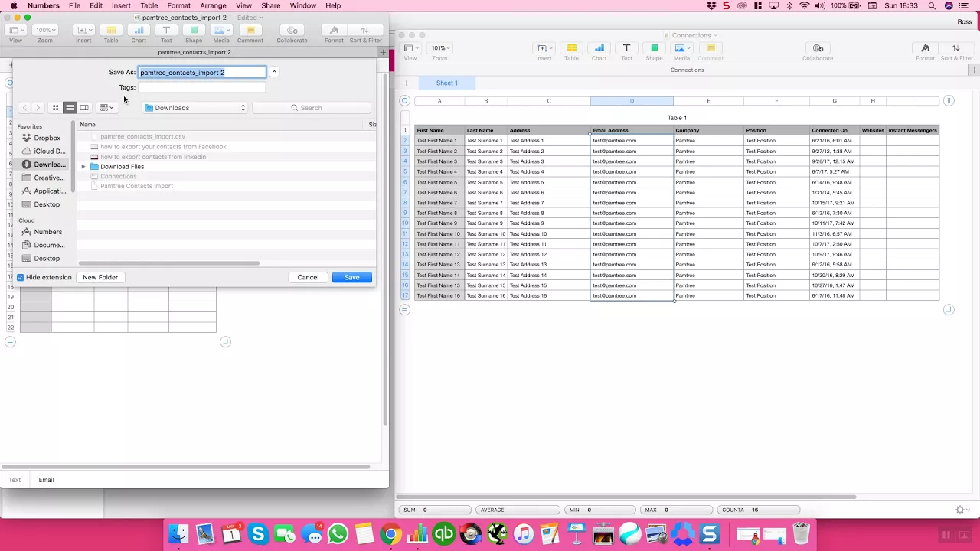Open File menu
Viewport: 980px width, 551px height.
74,5
